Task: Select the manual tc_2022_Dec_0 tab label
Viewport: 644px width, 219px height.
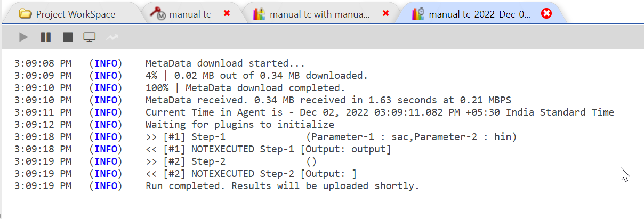Action: coord(479,14)
